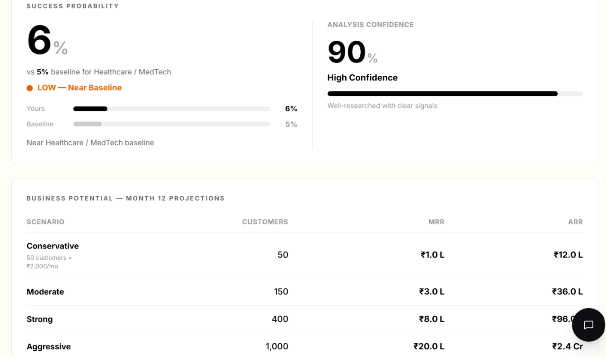Click the High Confidence label
The height and width of the screenshot is (364, 606).
pyautogui.click(x=362, y=78)
